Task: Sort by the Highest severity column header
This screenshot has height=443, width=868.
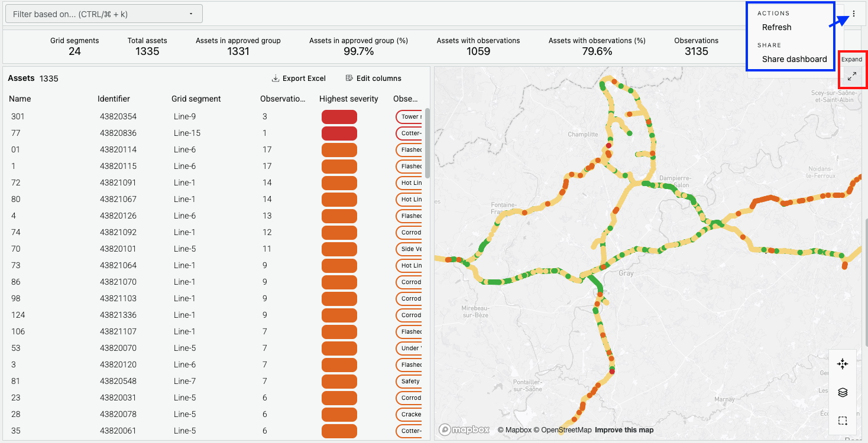Action: (x=348, y=99)
